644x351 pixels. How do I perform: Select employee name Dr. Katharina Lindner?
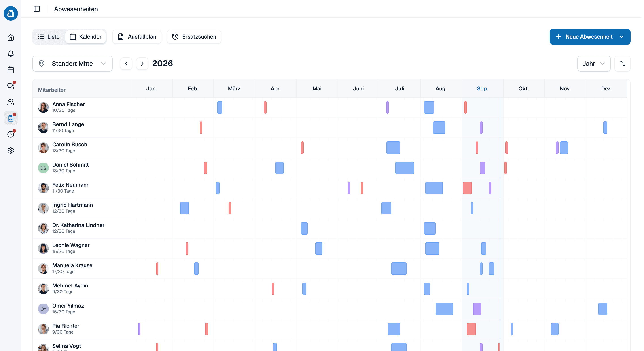(78, 225)
